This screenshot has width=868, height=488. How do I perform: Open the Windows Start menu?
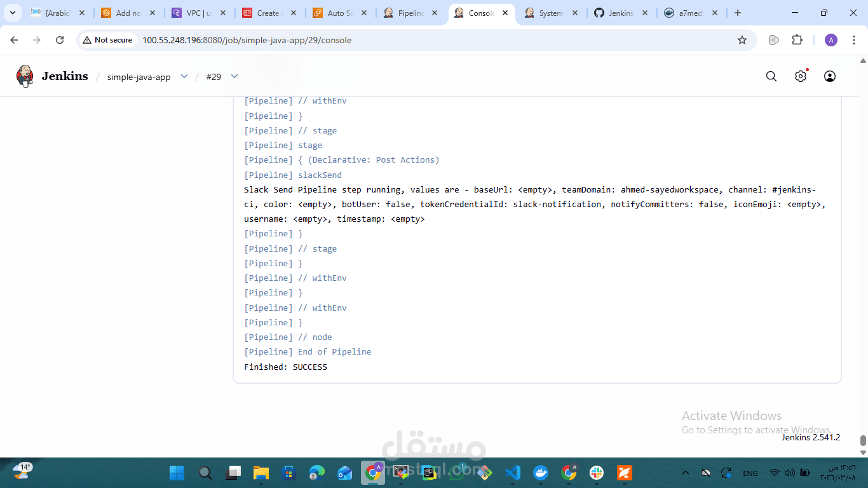pos(177,473)
